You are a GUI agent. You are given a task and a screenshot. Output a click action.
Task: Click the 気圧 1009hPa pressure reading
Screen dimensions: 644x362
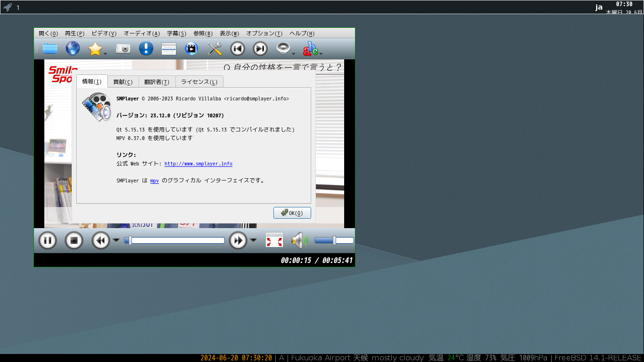click(524, 358)
